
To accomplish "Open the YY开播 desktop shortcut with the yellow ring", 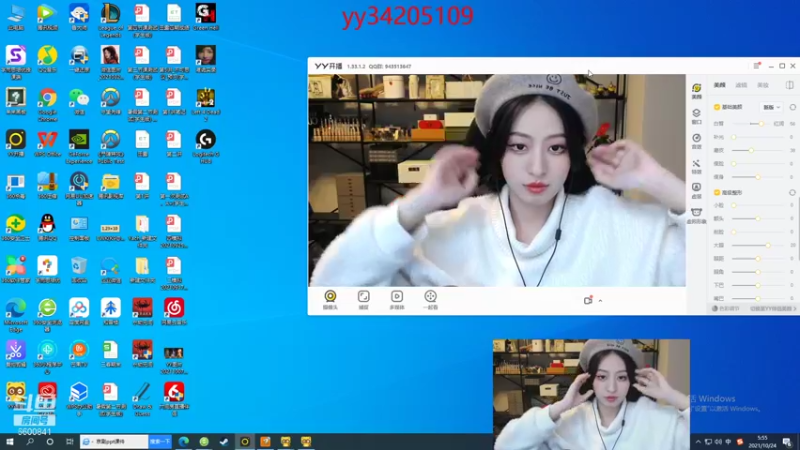I will coord(16,143).
